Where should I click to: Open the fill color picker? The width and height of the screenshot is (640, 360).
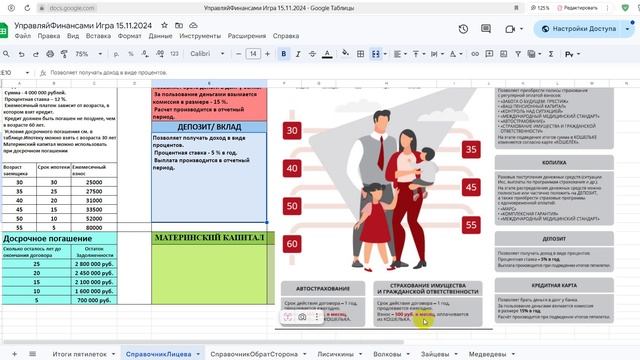345,54
